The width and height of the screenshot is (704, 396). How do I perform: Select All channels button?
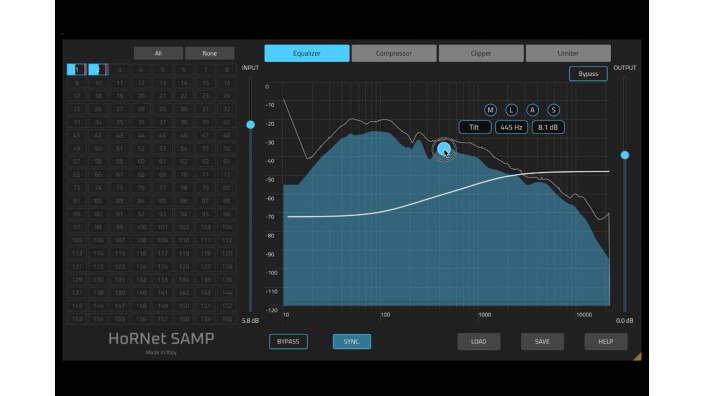(158, 53)
